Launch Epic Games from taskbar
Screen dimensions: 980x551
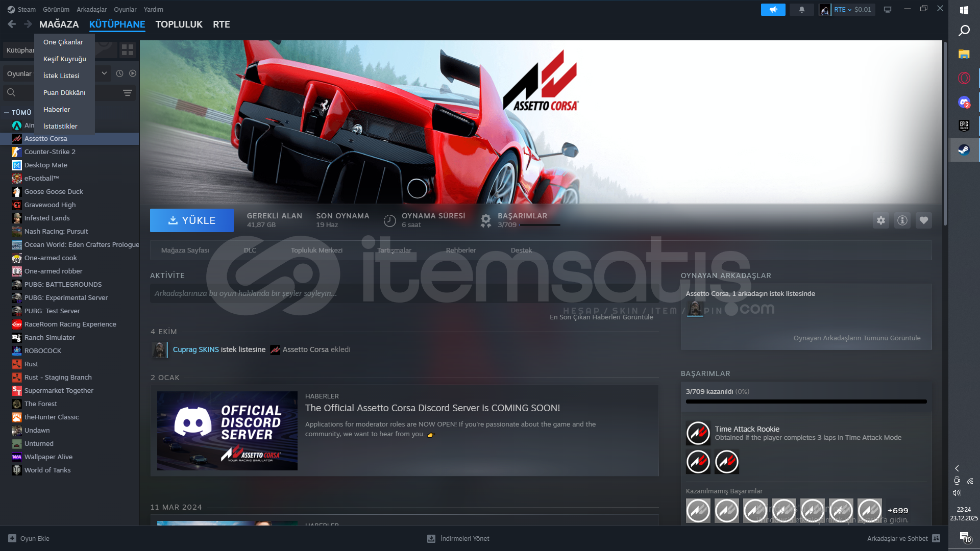coord(964,126)
